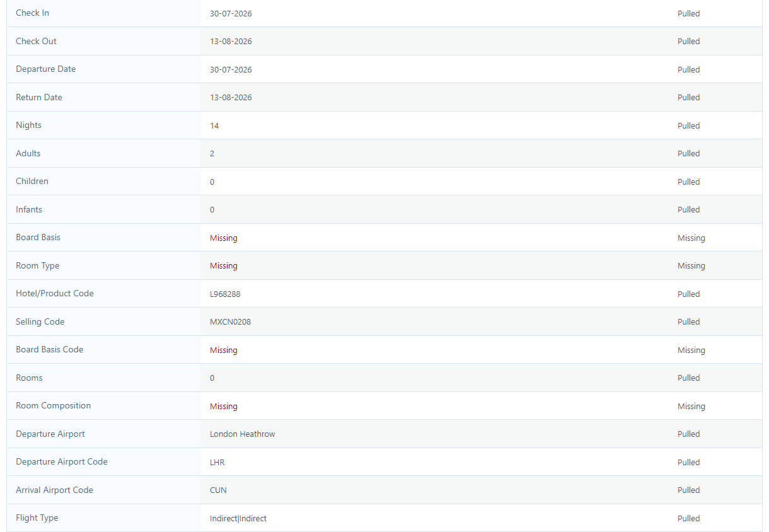Click the red Missing value for Room Type
This screenshot has width=769, height=532.
224,266
